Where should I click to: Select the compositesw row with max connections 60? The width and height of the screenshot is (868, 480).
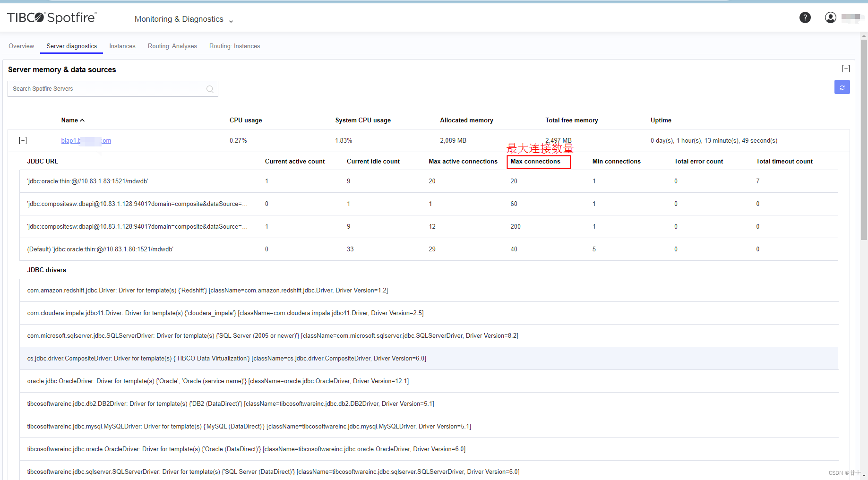[x=429, y=204]
